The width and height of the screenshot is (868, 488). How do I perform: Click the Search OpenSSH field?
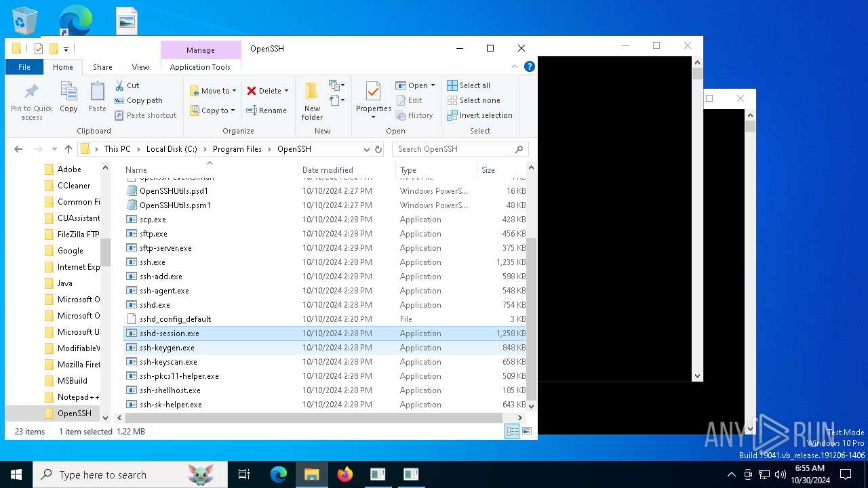(460, 149)
